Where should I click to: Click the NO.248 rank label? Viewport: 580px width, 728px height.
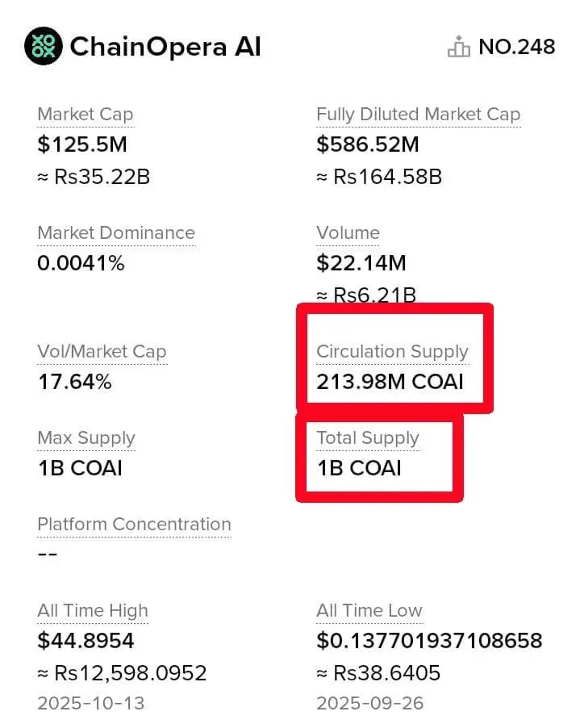516,47
